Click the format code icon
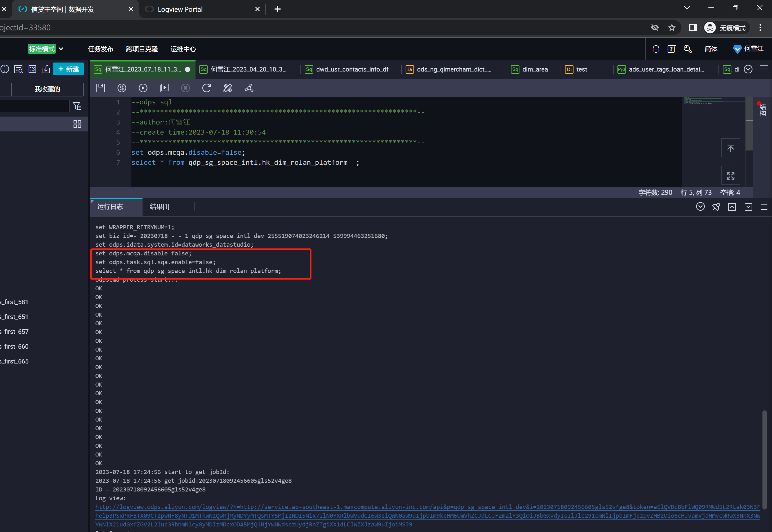 click(228, 88)
